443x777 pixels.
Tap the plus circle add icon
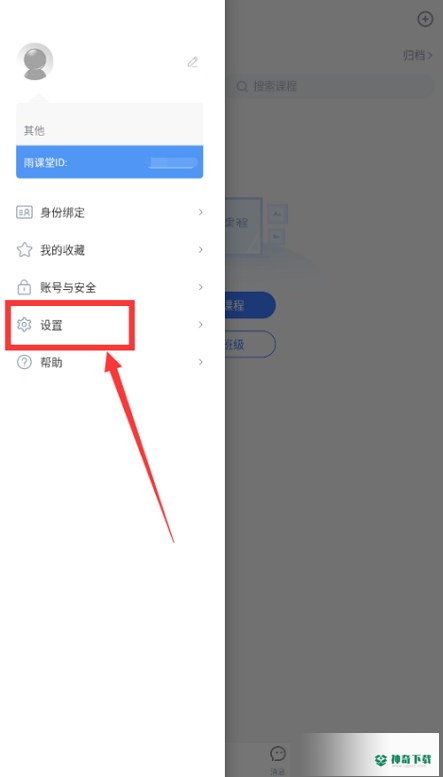(425, 19)
